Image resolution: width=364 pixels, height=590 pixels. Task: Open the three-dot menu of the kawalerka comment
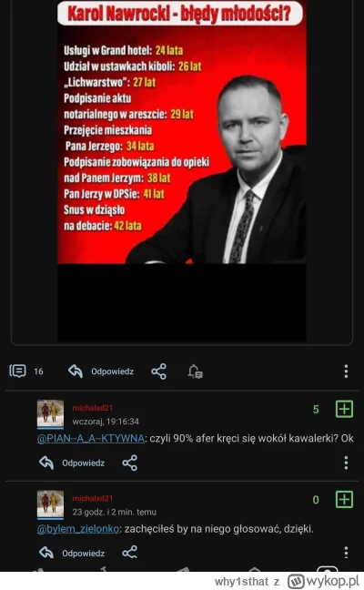(346, 463)
